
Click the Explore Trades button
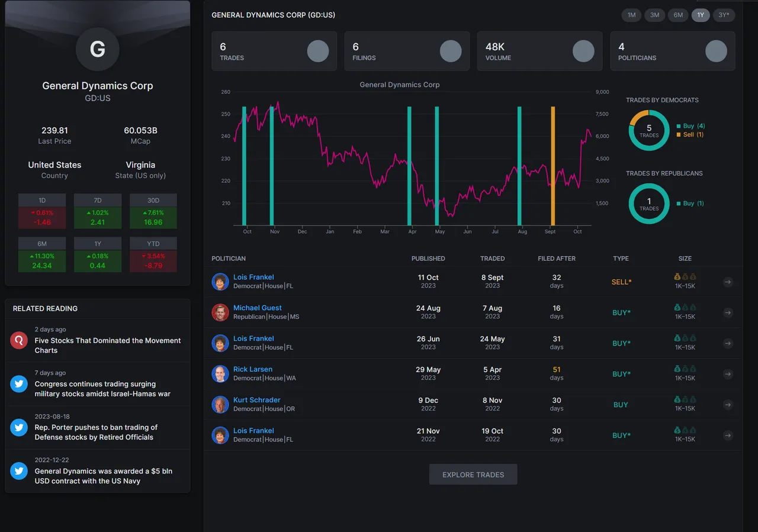tap(473, 475)
